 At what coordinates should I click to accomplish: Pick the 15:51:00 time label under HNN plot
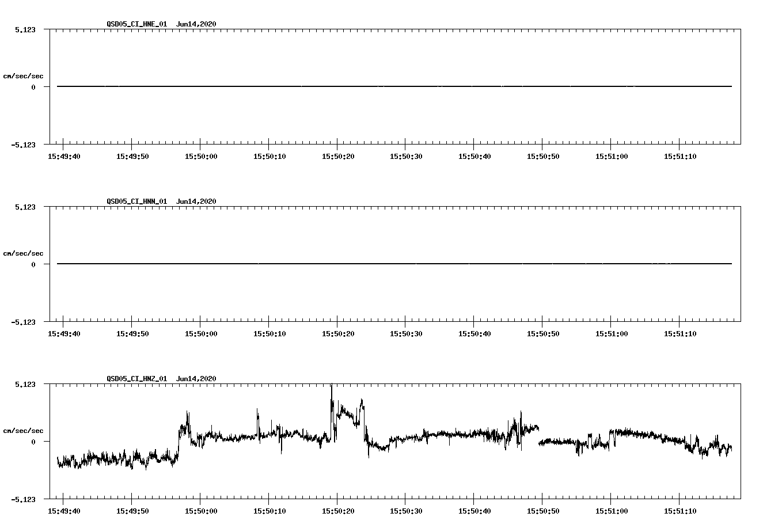point(612,333)
